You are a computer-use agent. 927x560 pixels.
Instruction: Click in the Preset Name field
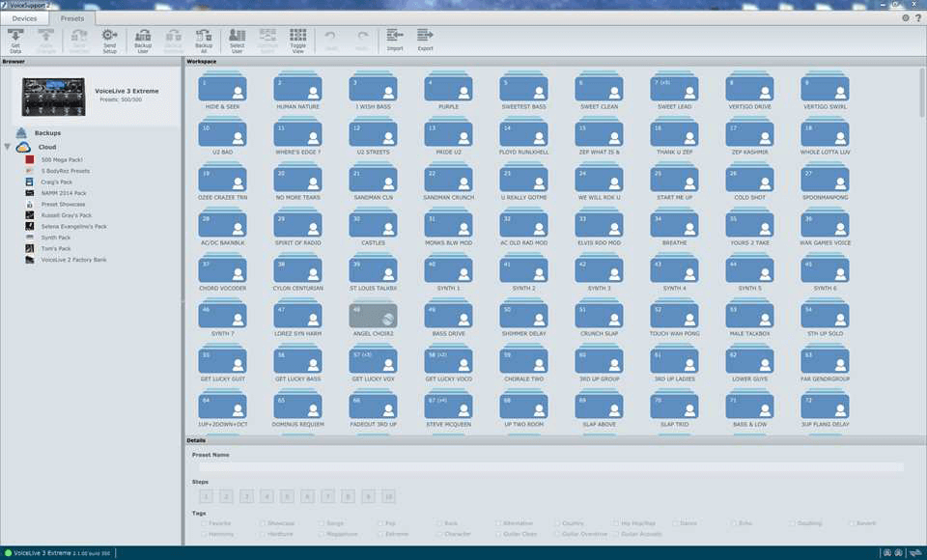click(x=551, y=467)
